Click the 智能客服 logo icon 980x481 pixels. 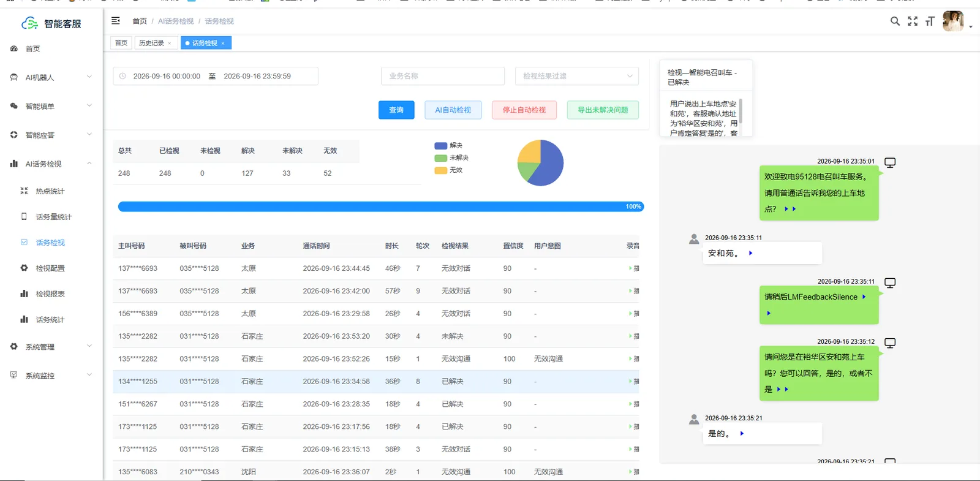[29, 23]
